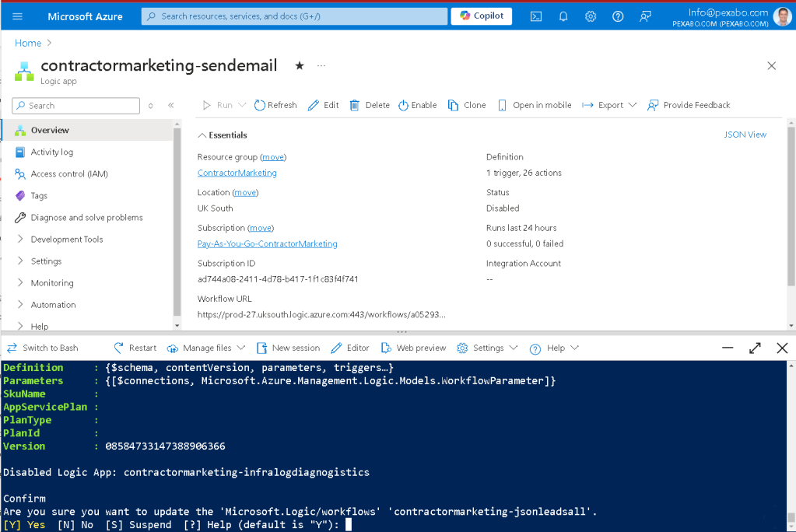796x532 pixels.
Task: Click Switch to Bash
Action: coord(43,348)
